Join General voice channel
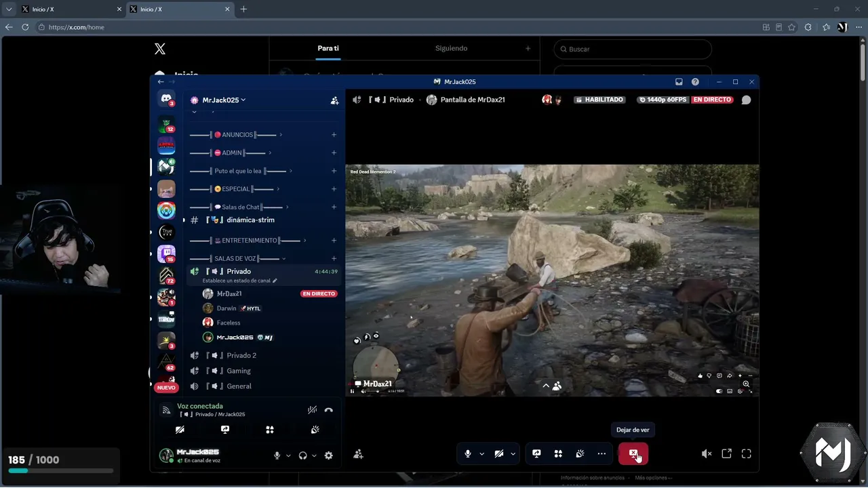Viewport: 868px width, 488px height. (262, 386)
